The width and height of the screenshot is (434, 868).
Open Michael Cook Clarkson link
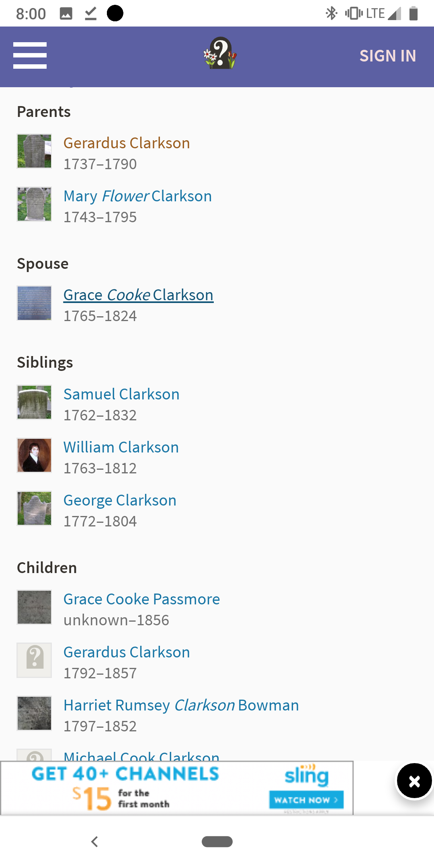[x=141, y=755]
